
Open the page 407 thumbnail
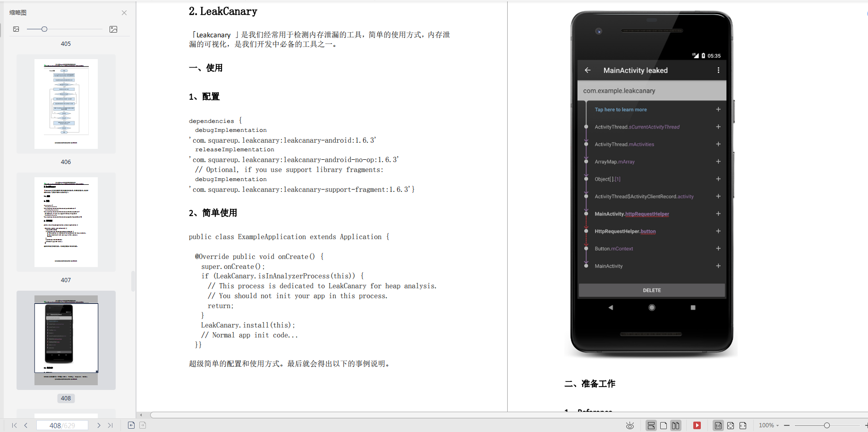click(66, 222)
